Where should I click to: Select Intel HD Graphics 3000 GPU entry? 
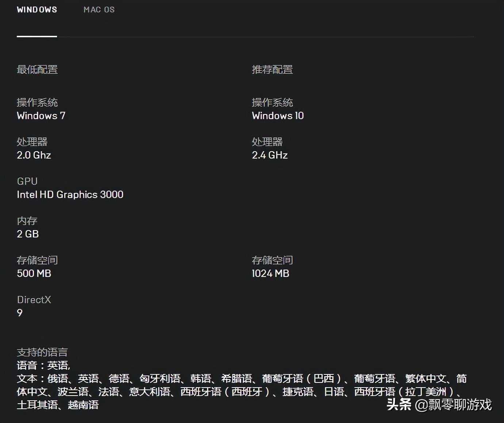(x=70, y=194)
